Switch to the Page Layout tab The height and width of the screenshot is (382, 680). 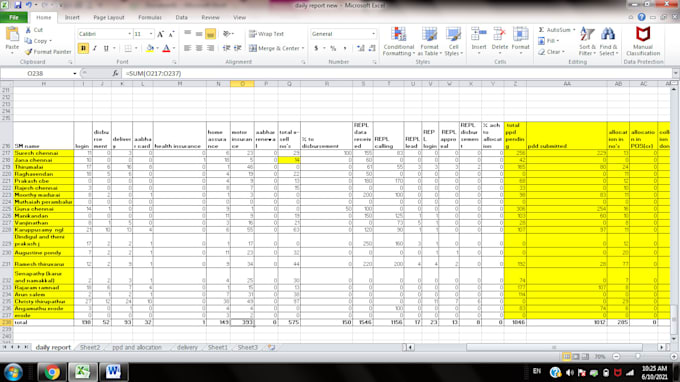[x=108, y=17]
